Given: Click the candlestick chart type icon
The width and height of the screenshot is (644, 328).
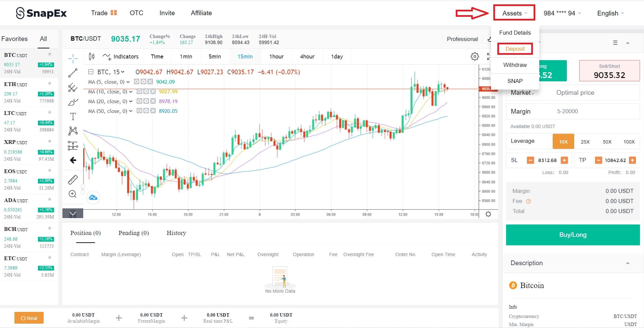Looking at the screenshot, I should click(92, 56).
